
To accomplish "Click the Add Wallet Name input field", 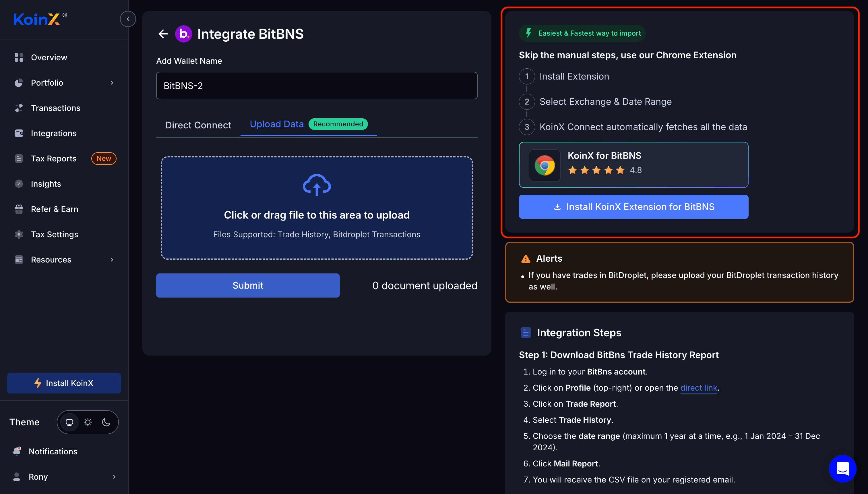I will [x=317, y=86].
